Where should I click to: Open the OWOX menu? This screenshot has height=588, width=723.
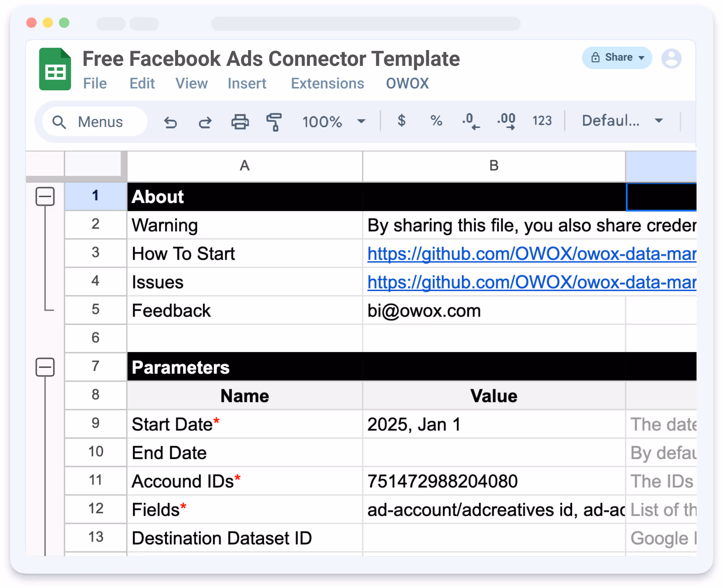[407, 84]
